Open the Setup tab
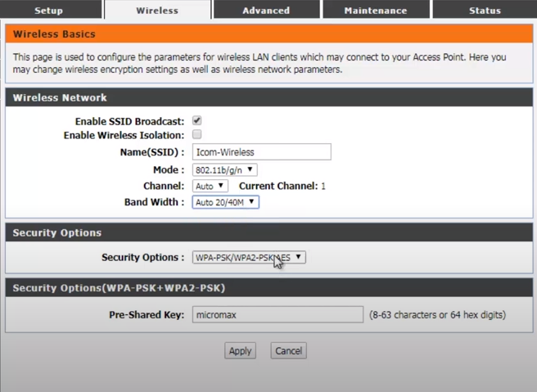537x392 pixels. point(49,11)
